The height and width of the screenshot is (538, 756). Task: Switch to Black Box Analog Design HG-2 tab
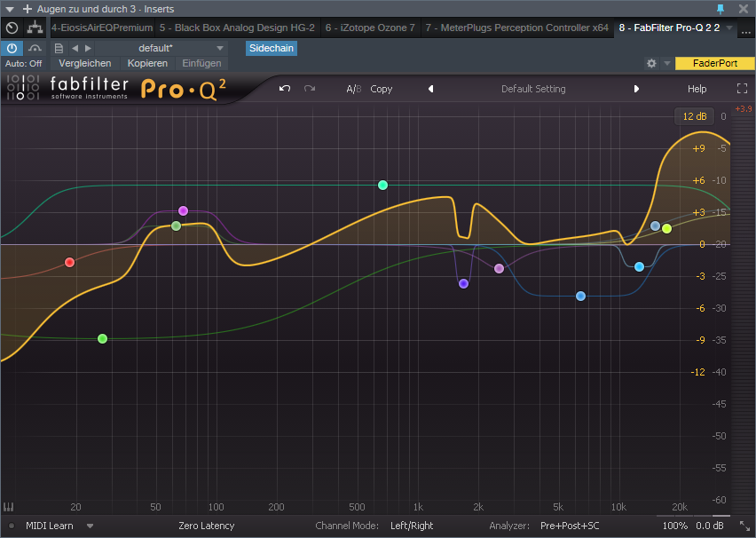coord(237,28)
